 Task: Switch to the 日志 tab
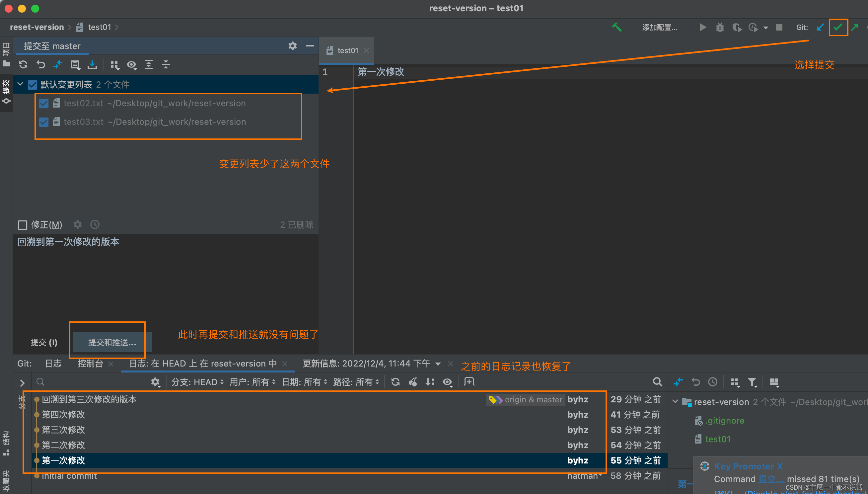pos(53,364)
